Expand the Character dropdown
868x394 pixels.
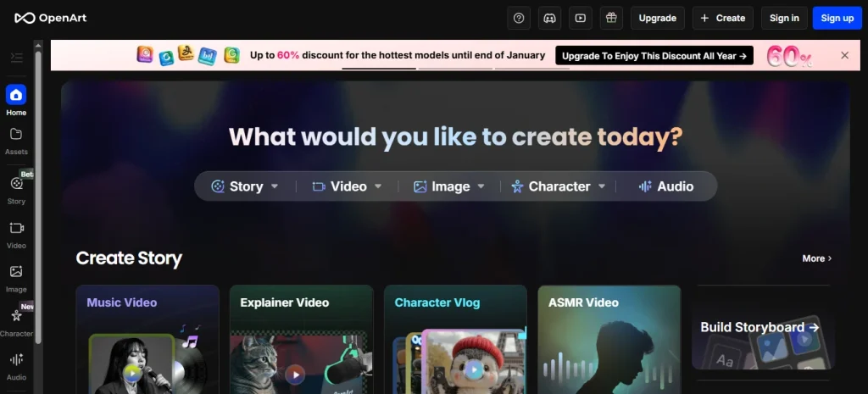pos(559,186)
